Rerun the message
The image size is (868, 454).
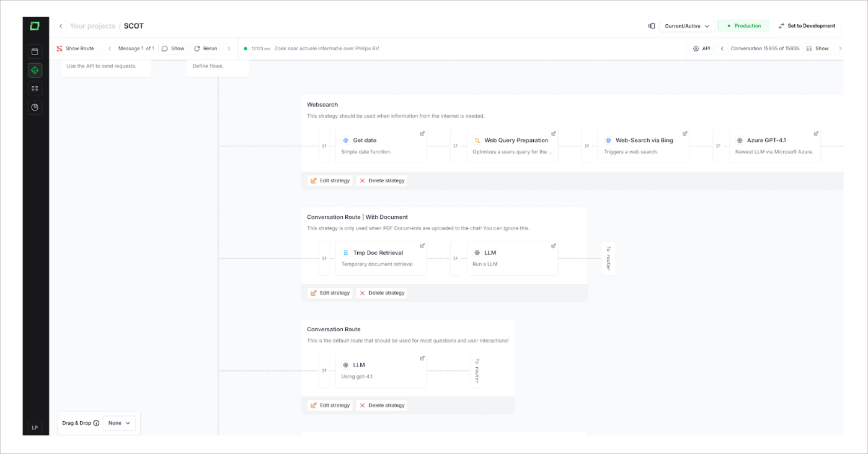(x=205, y=48)
